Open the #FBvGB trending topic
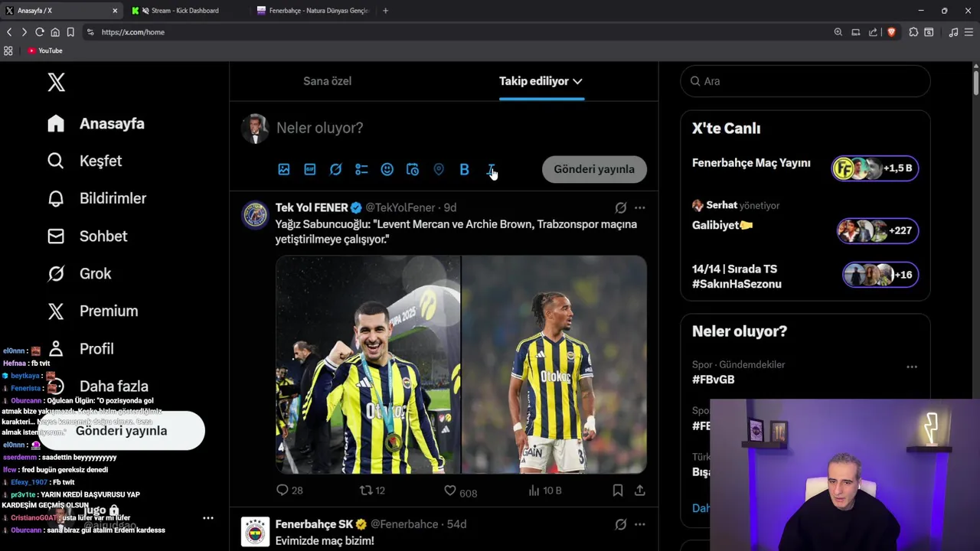 (x=713, y=380)
